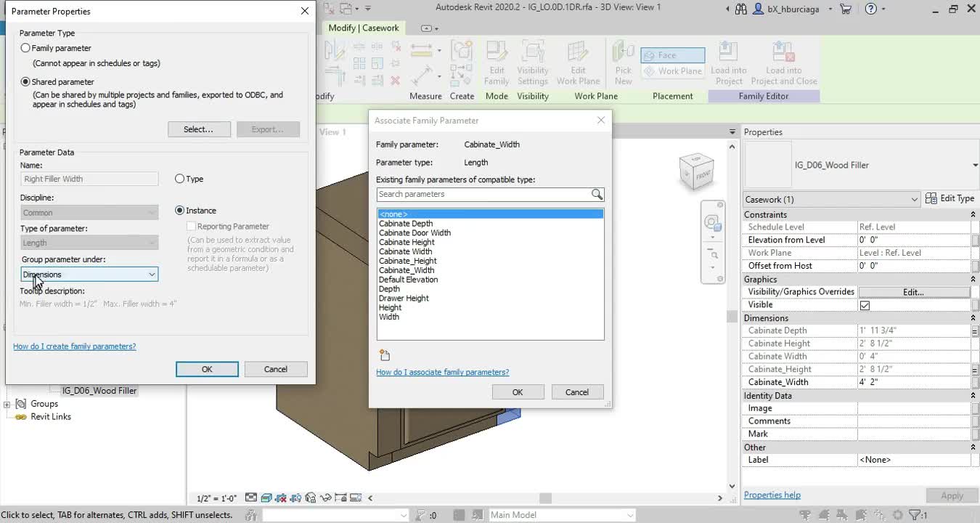
Task: Click the Temporary Hide/Isolate glasses icon
Action: pyautogui.click(x=325, y=498)
